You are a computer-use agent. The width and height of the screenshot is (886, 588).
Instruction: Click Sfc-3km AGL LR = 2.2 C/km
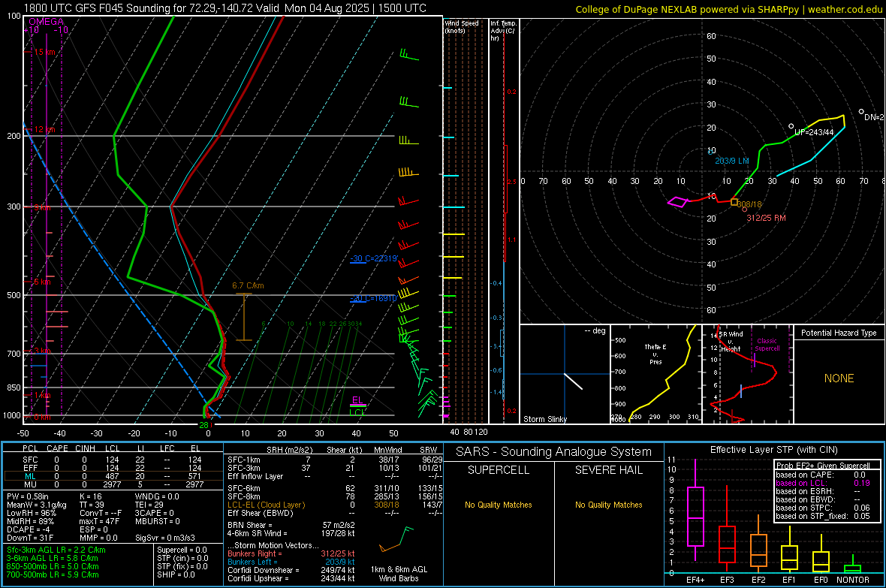(x=56, y=550)
